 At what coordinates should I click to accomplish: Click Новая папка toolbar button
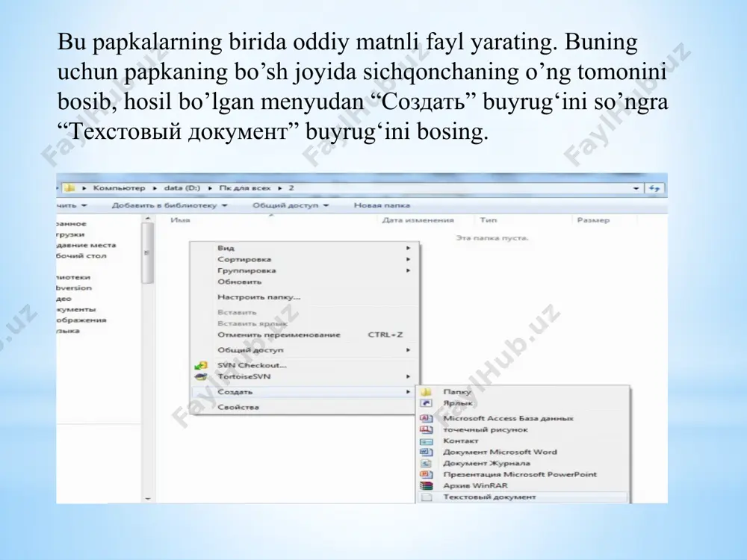click(382, 205)
